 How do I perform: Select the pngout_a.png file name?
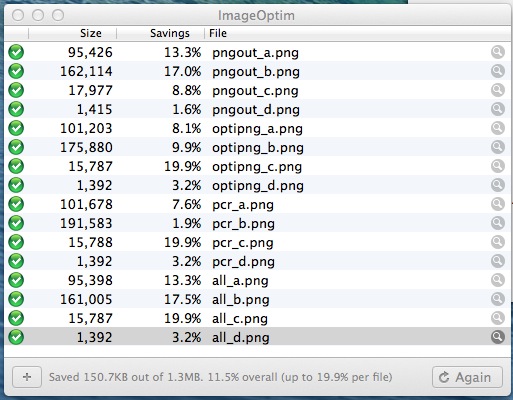pos(255,53)
